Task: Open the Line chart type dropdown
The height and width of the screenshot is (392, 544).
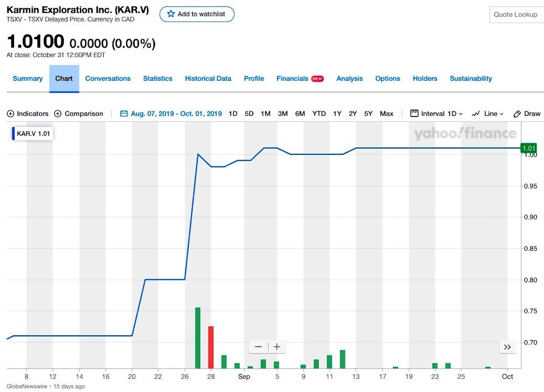Action: (x=487, y=114)
